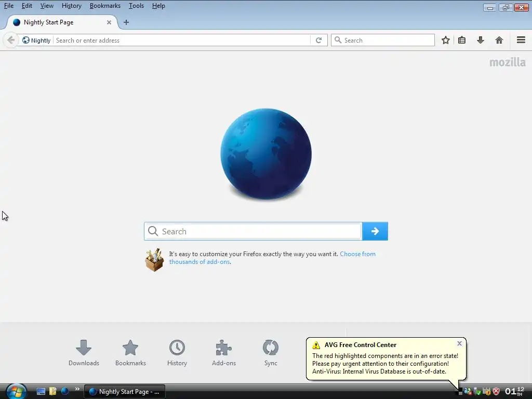The image size is (532, 399).
Task: Submit search with blue arrow button
Action: [x=375, y=231]
